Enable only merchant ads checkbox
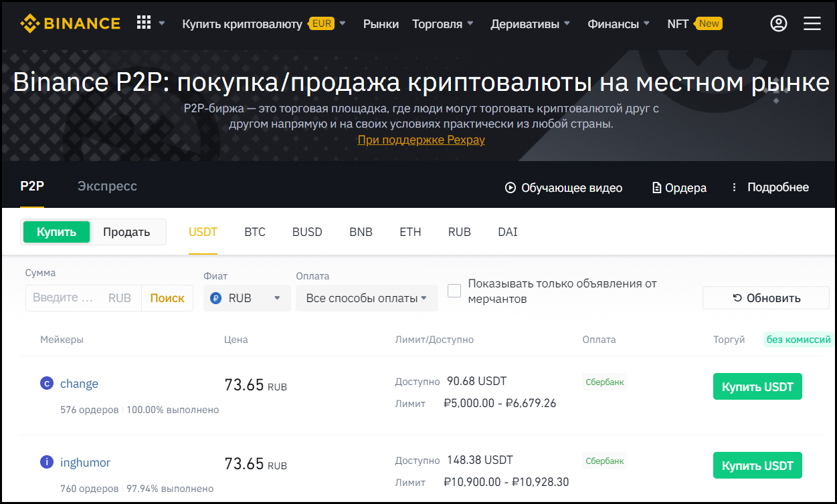 (x=454, y=291)
